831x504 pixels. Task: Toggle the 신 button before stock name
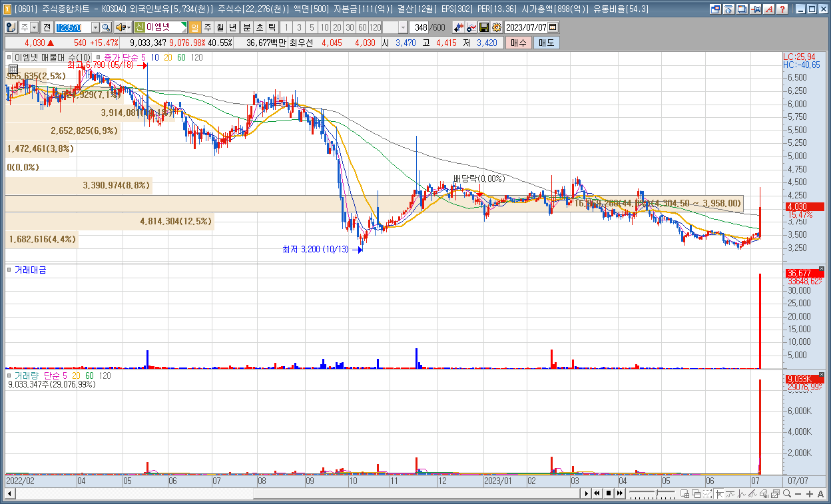(x=139, y=27)
